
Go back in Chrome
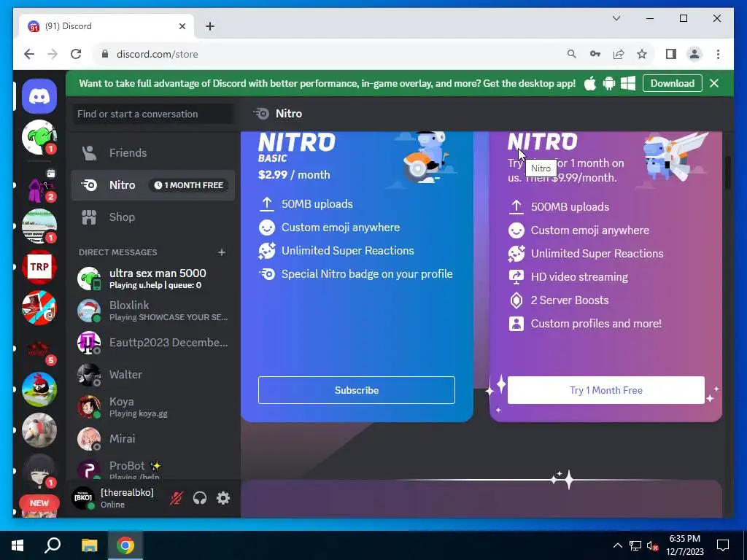tap(29, 54)
